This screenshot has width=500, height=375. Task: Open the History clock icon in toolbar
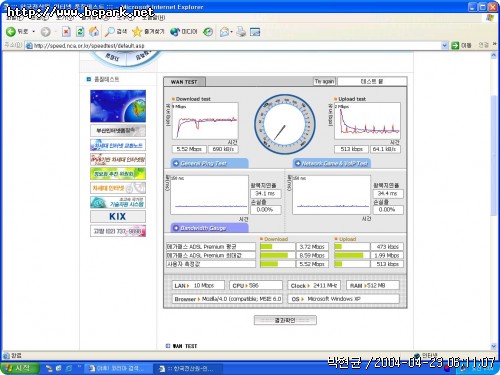click(208, 32)
